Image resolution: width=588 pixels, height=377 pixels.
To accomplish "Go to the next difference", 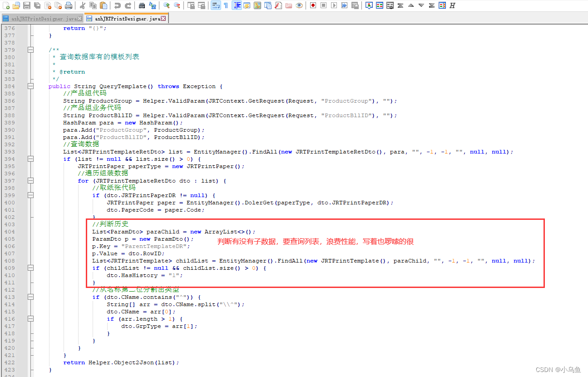I will click(421, 5).
